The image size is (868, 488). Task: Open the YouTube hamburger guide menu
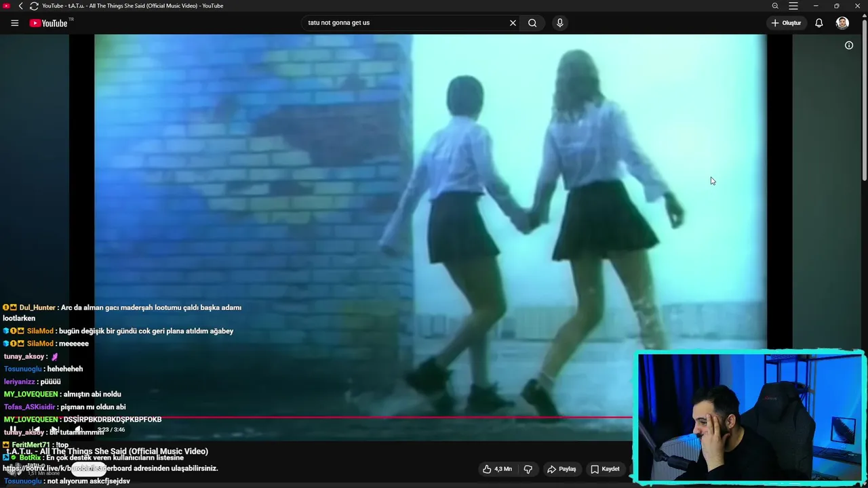tap(14, 23)
